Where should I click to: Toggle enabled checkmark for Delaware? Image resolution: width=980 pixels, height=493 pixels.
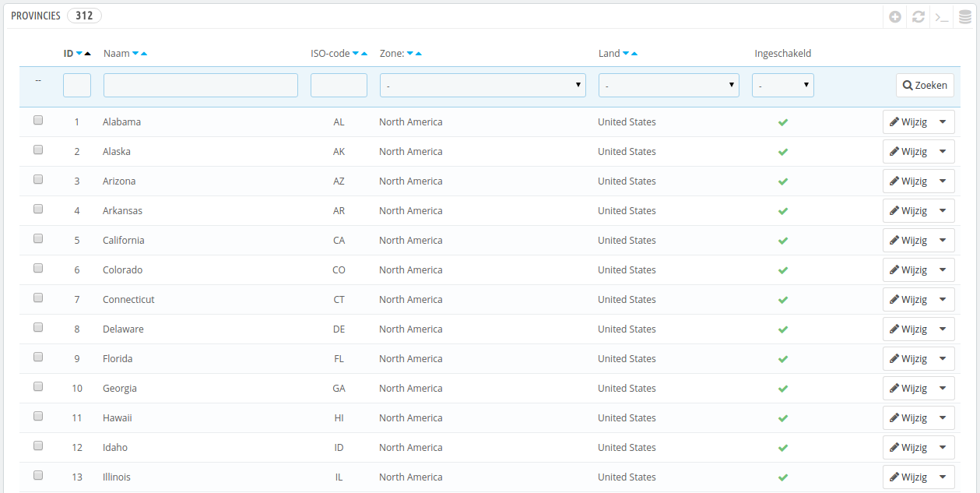coord(783,329)
